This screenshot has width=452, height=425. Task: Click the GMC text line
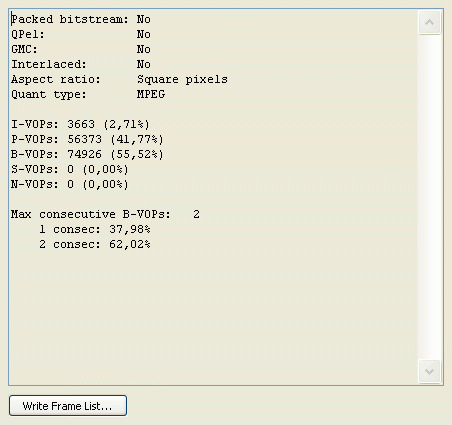[x=81, y=49]
